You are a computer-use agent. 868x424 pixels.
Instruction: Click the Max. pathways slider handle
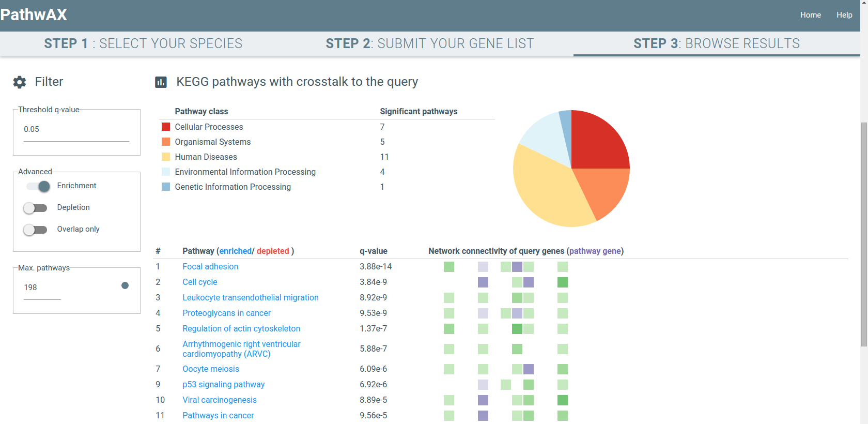click(125, 285)
